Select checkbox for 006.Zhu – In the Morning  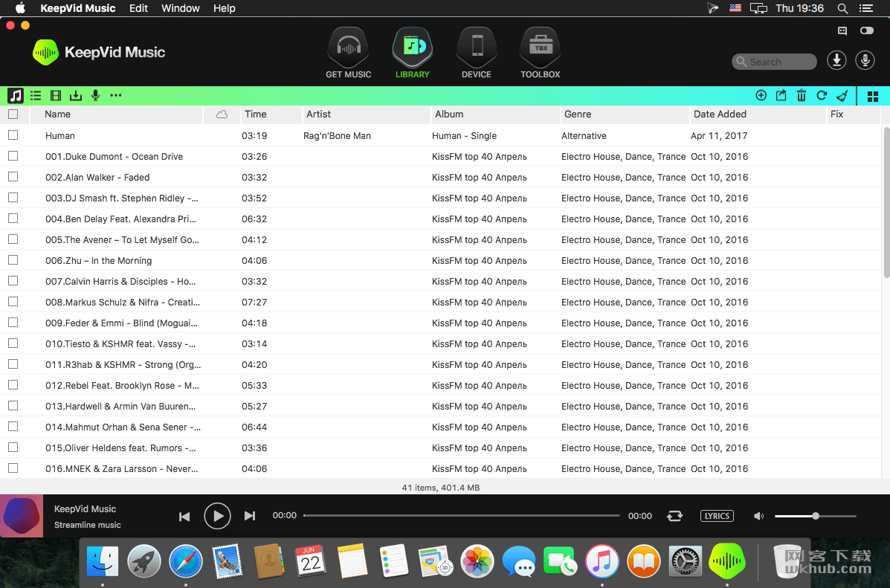pyautogui.click(x=13, y=260)
